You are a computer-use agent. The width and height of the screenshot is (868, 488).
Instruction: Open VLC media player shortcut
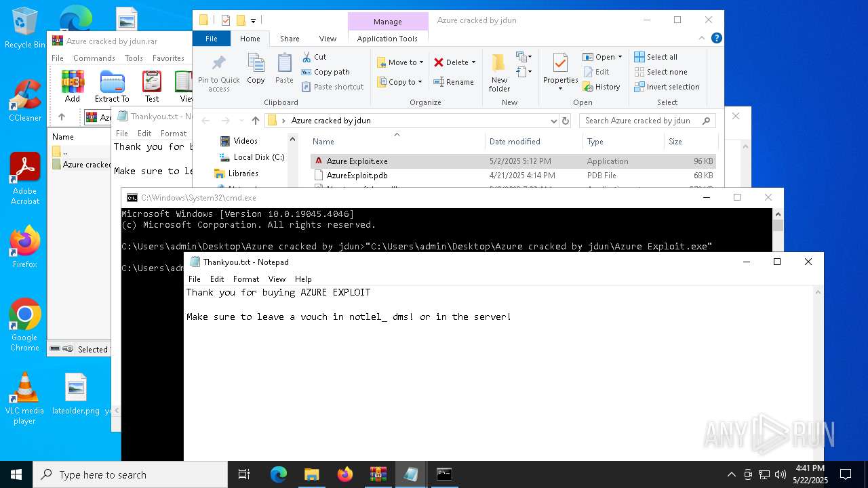coord(25,398)
